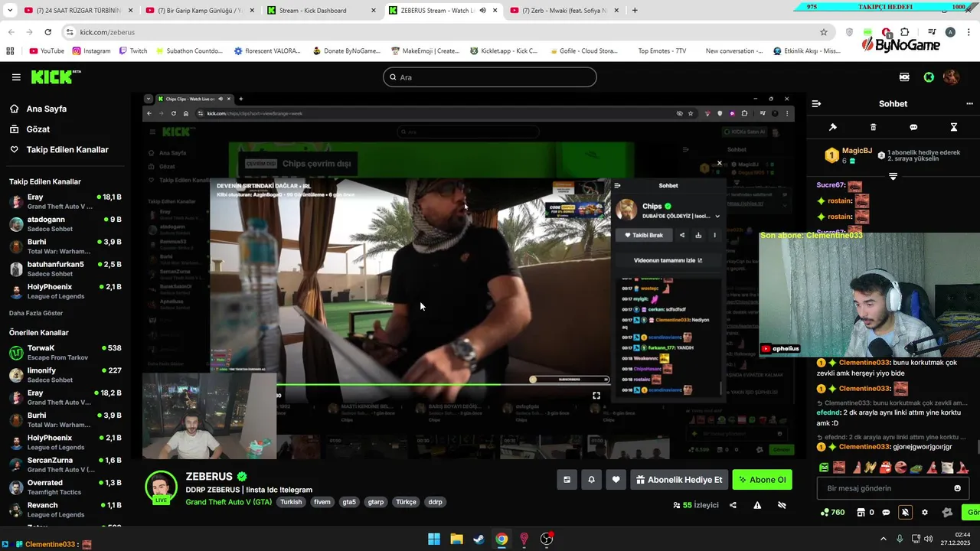Switch to Zerb - Mwaki YouTube tab
Viewport: 980px width, 551px height.
click(564, 11)
